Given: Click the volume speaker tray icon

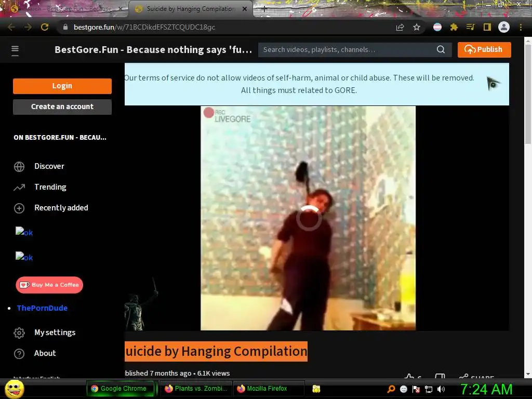Looking at the screenshot, I should point(441,389).
